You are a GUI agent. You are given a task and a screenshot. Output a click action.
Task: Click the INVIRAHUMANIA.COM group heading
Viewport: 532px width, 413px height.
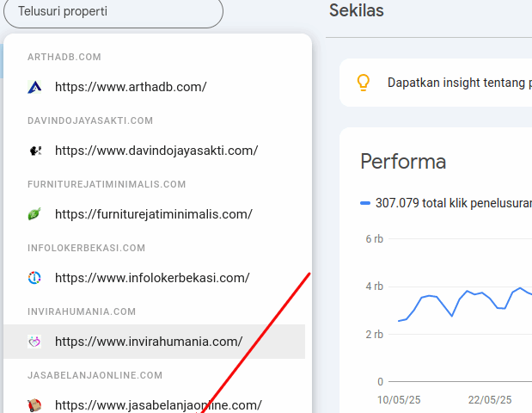[82, 311]
